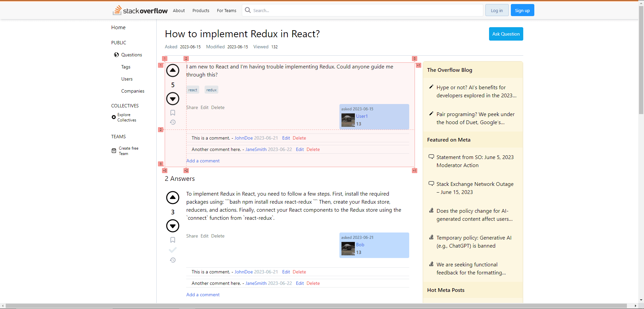Open the About menu item
Image resolution: width=644 pixels, height=309 pixels.
click(x=179, y=10)
